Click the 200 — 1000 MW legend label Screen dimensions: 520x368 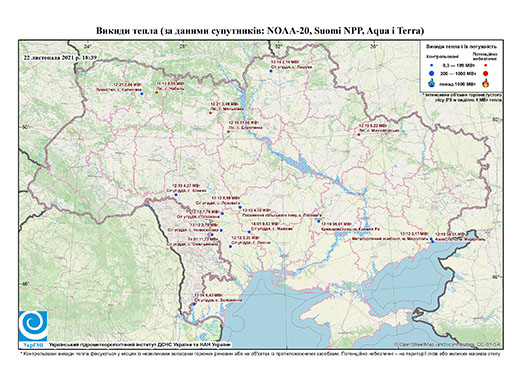pos(459,73)
